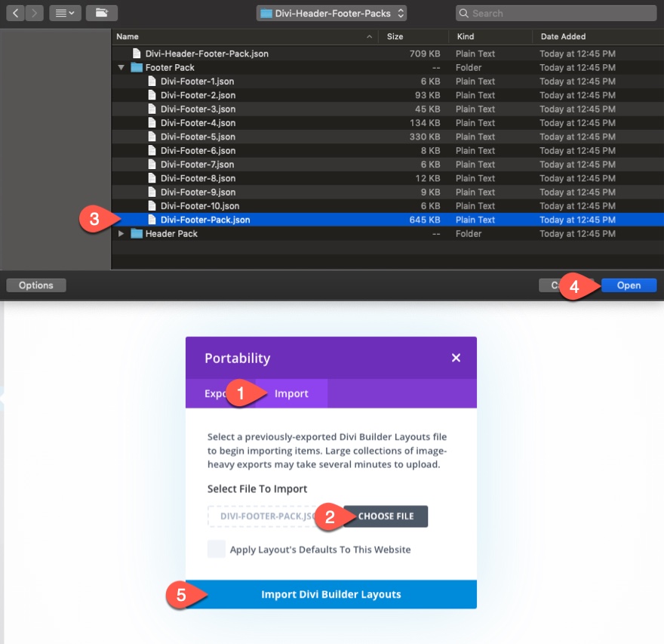The image size is (664, 644).
Task: Switch to the Import tab
Action: [x=291, y=393]
